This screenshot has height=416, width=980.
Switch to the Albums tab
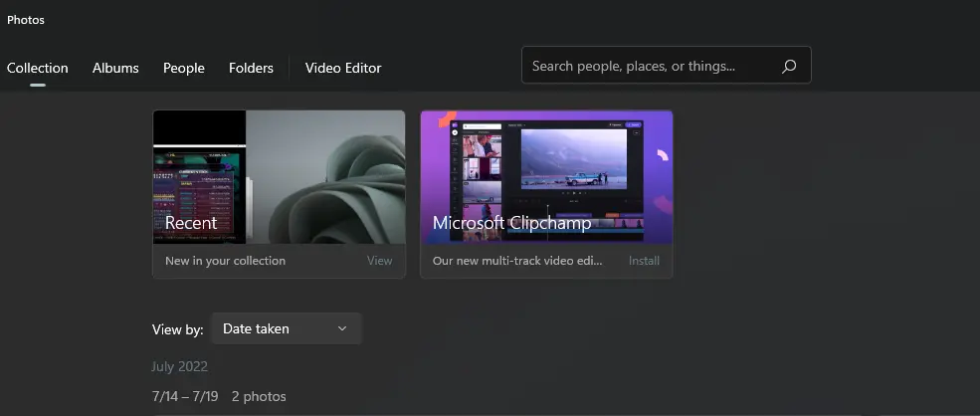pyautogui.click(x=115, y=69)
